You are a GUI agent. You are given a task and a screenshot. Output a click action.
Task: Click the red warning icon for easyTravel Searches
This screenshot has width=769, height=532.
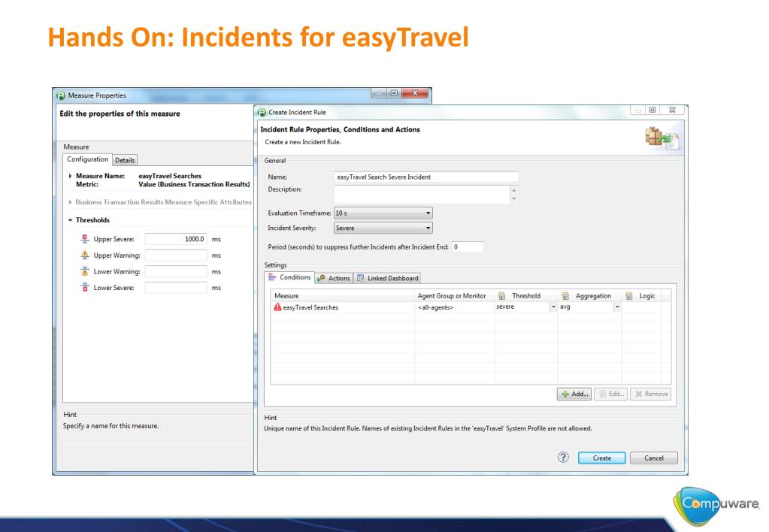(277, 307)
